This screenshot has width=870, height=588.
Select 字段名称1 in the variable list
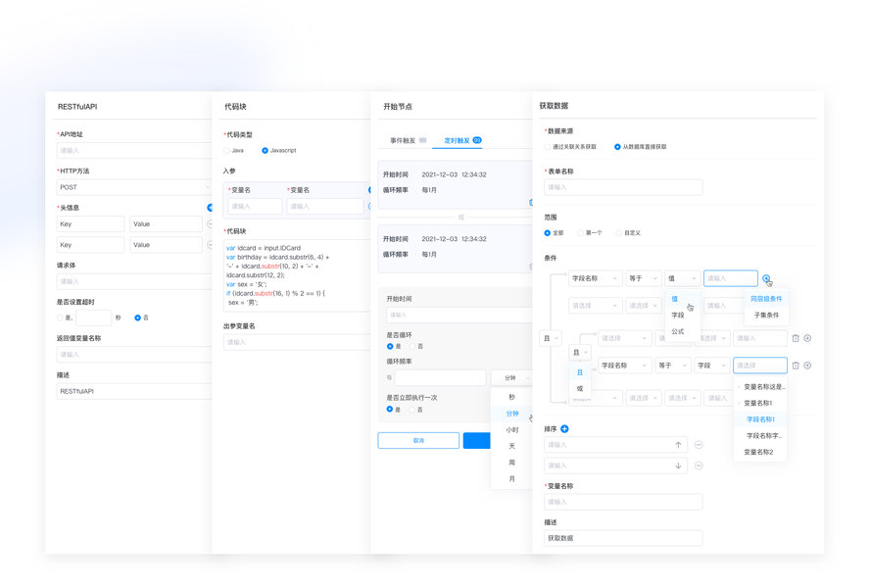coord(760,419)
